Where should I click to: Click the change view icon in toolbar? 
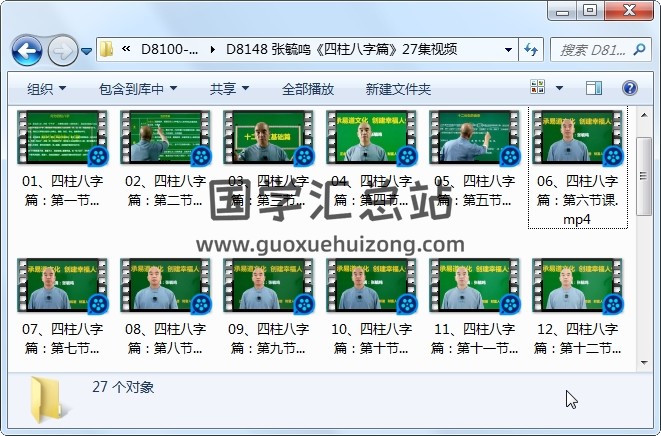(538, 89)
